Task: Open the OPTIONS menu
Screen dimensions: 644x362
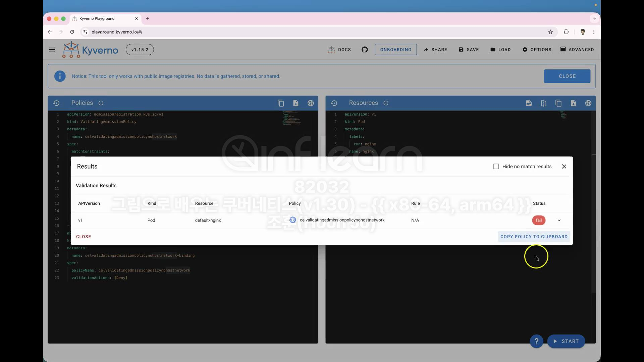Action: tap(537, 50)
